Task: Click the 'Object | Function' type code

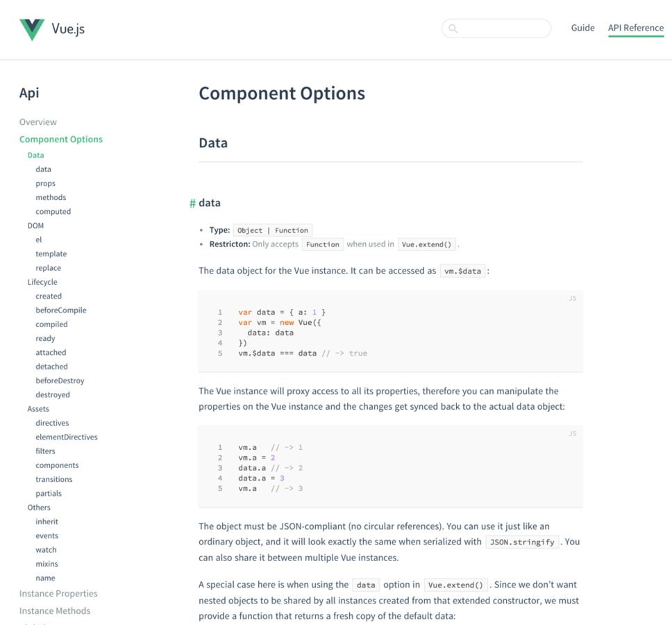Action: pos(273,230)
